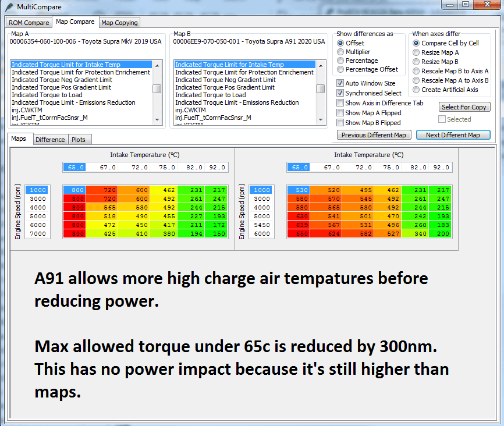
Task: Click Map B list scroll up arrow
Action: [321, 65]
